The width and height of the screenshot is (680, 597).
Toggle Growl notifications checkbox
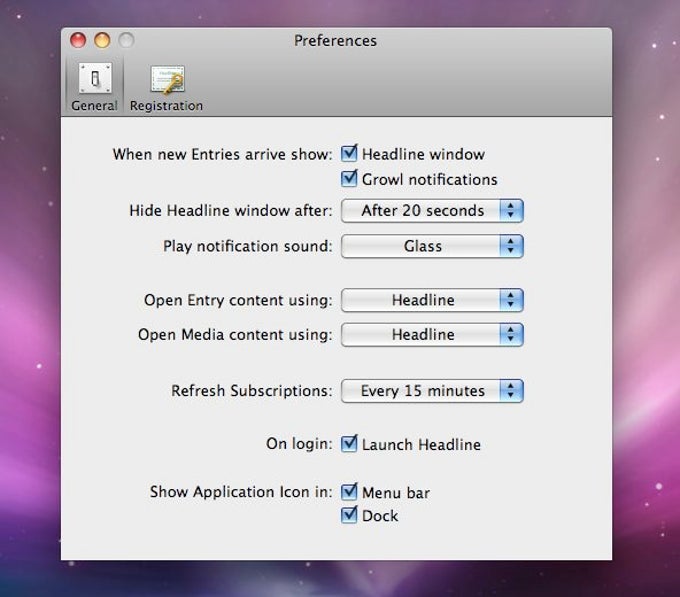click(x=349, y=179)
